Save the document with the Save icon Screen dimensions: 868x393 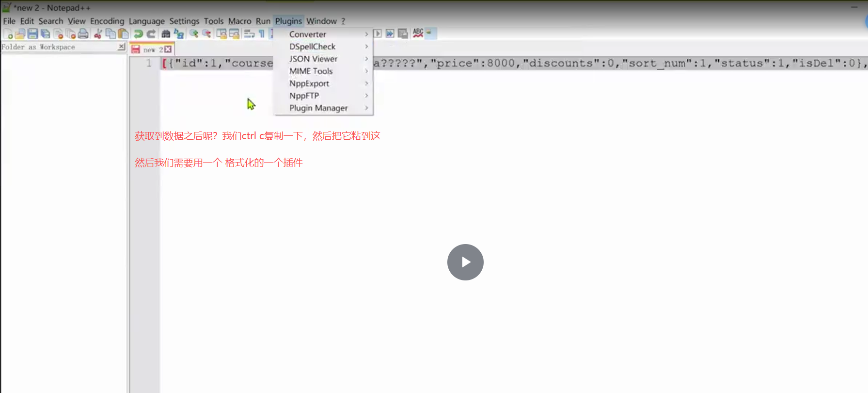click(32, 33)
